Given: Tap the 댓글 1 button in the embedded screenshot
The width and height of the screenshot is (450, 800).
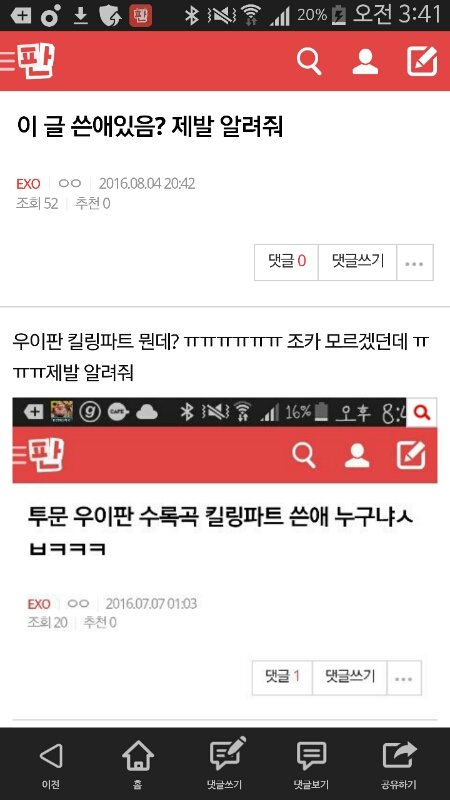Looking at the screenshot, I should (282, 678).
